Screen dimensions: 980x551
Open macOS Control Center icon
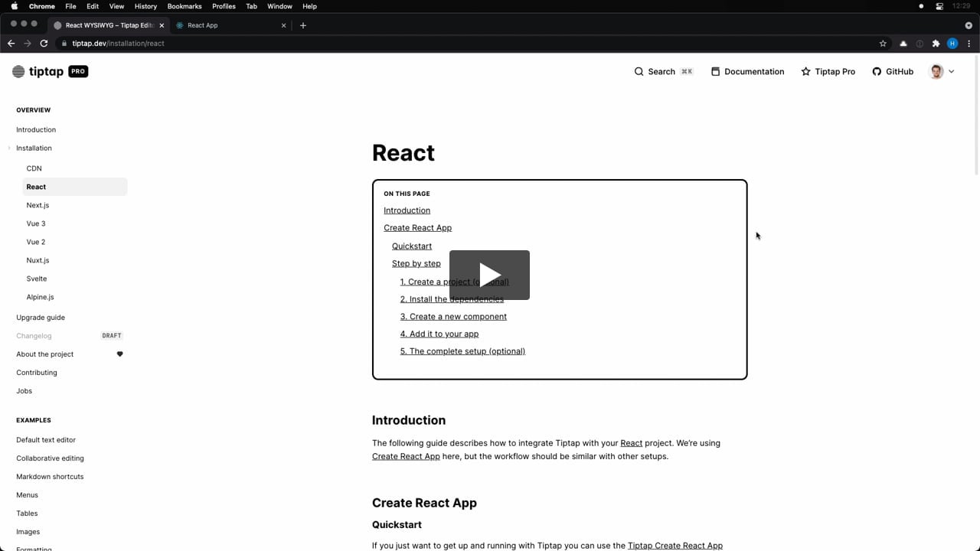point(939,6)
